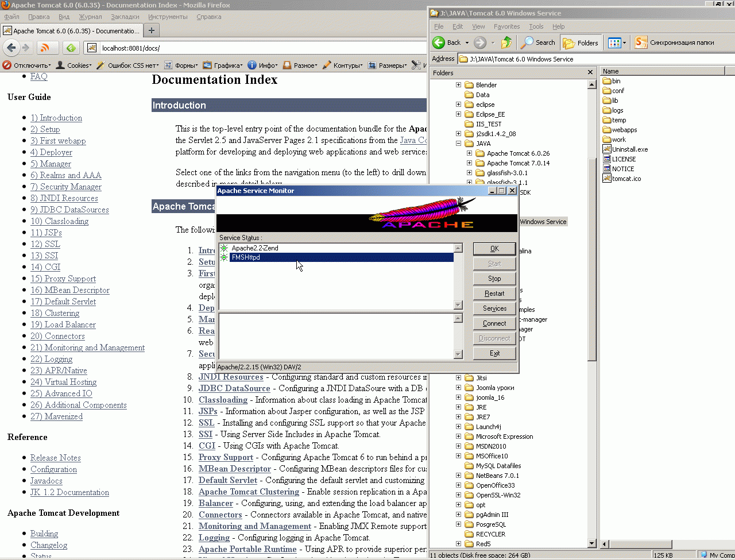This screenshot has height=560, width=735.
Task: Open the Views dropdown arrow in Explorer
Action: click(624, 43)
